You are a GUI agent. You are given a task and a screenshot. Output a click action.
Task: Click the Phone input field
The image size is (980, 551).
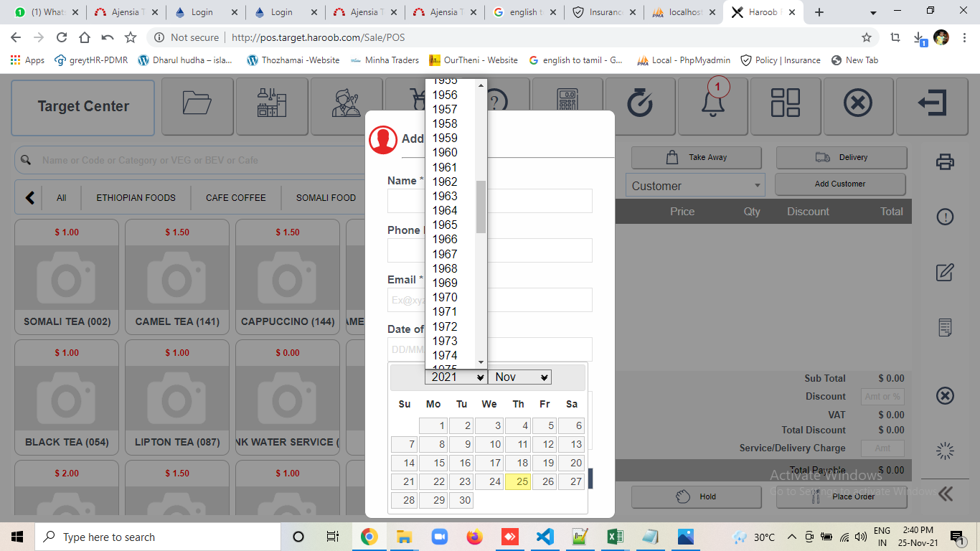tap(490, 250)
